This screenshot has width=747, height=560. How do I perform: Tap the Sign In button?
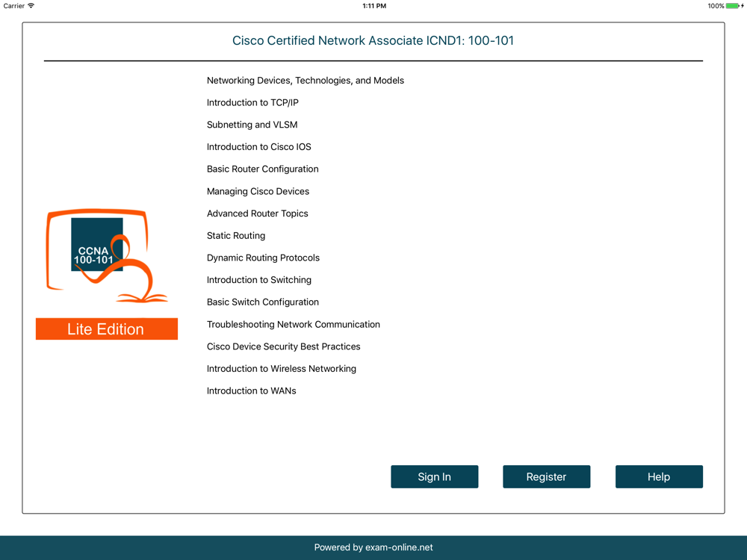[435, 476]
